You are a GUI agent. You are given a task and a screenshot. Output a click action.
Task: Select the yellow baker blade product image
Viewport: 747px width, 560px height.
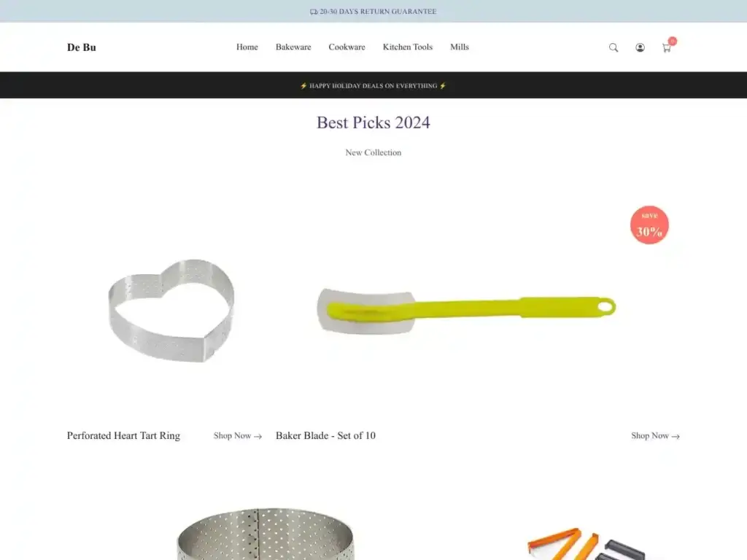pos(466,311)
